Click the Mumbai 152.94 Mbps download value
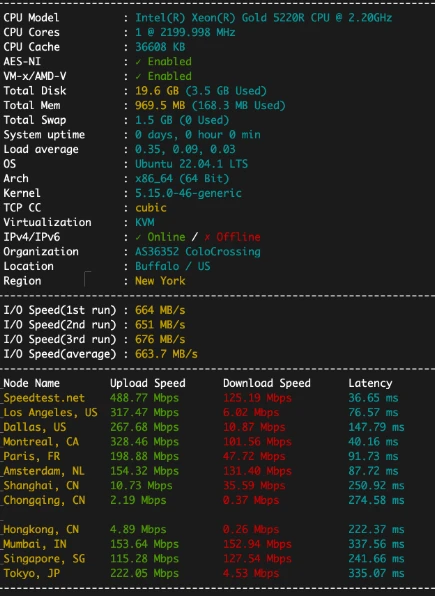The height and width of the screenshot is (596, 435). coord(257,544)
